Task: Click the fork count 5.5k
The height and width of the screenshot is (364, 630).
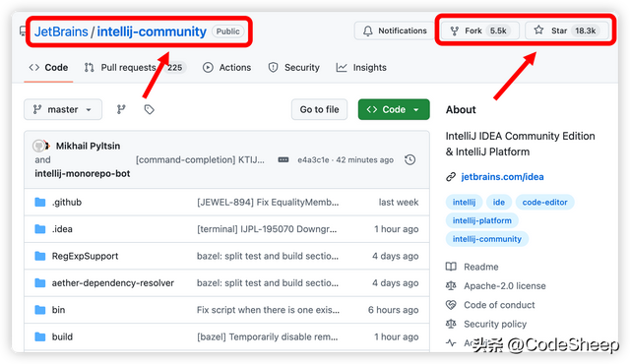Action: pos(498,30)
